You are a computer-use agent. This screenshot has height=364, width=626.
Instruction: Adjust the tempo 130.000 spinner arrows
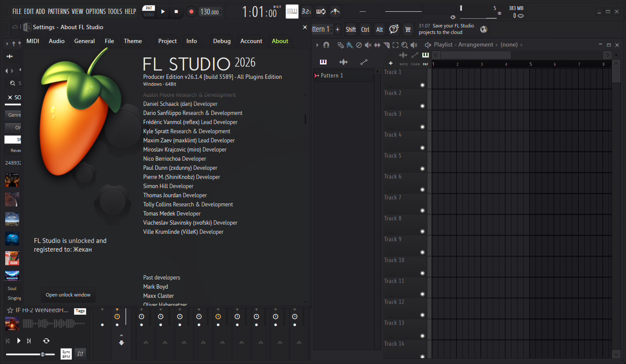click(221, 12)
